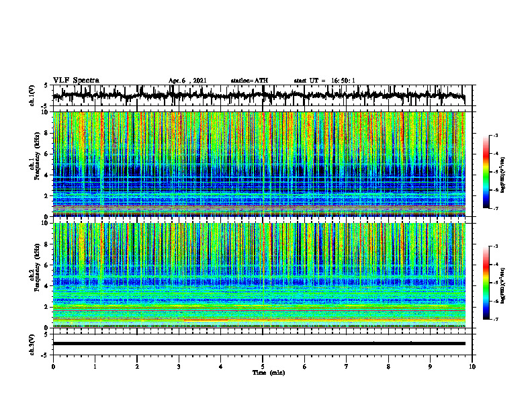Select the date text "Apr. 6 , 2021"
This screenshot has width=532, height=411.
coord(187,81)
